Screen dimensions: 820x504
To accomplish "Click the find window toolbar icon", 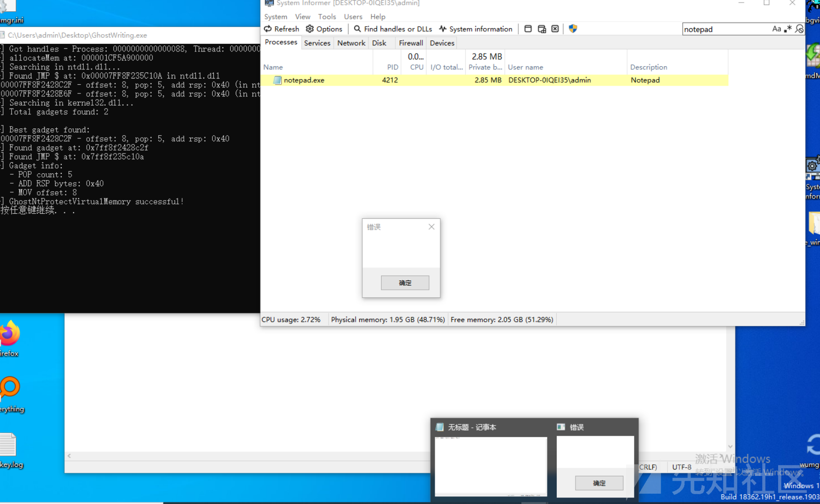I will click(x=528, y=29).
